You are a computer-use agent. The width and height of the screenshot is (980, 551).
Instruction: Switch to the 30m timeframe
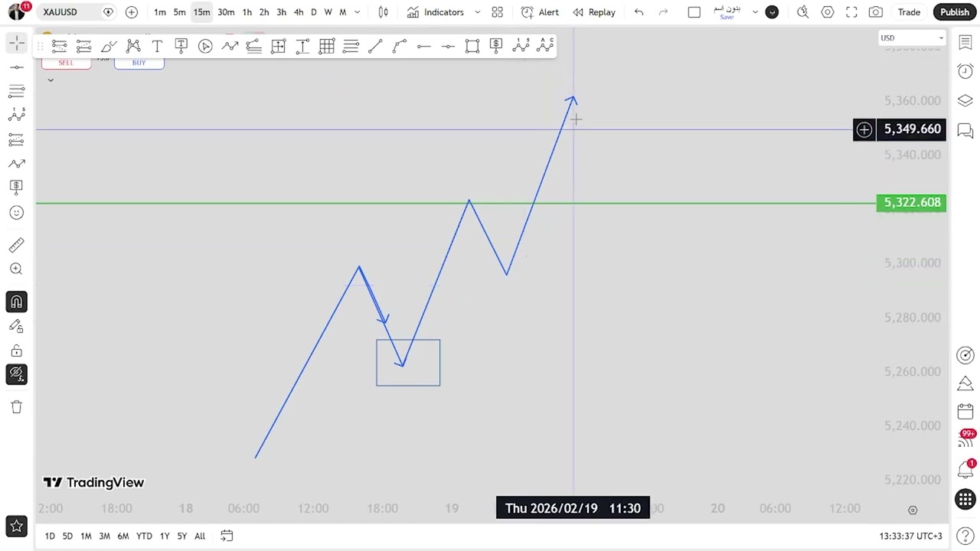pyautogui.click(x=226, y=12)
